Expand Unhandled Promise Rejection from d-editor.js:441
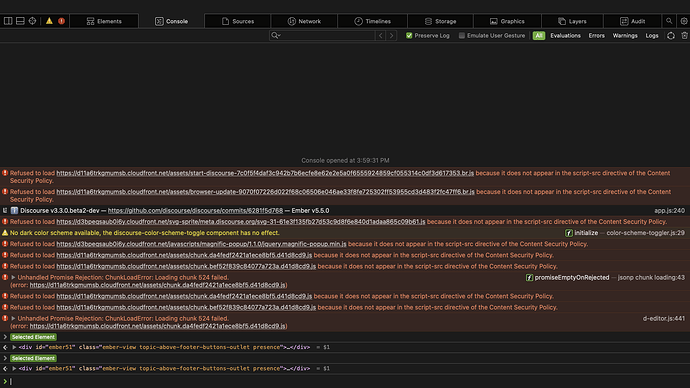The image size is (690, 388). pyautogui.click(x=13, y=318)
